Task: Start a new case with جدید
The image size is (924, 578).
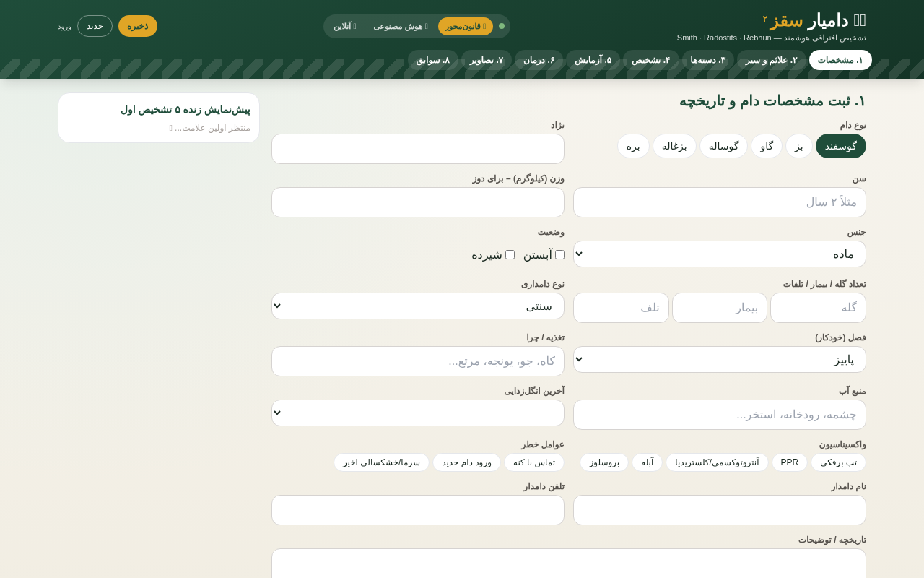Action: click(x=95, y=26)
